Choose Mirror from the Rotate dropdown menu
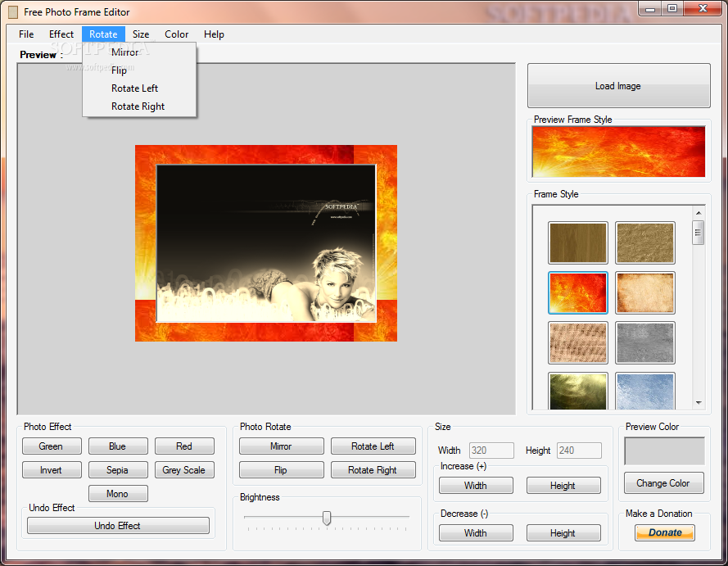 coord(139,52)
